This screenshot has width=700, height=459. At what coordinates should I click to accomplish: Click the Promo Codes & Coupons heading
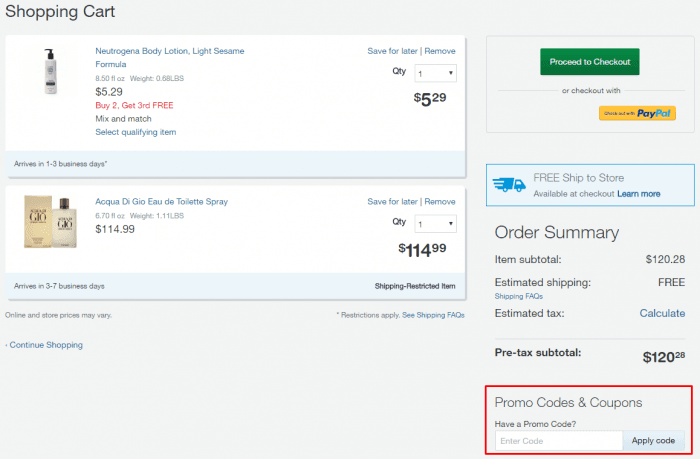568,402
